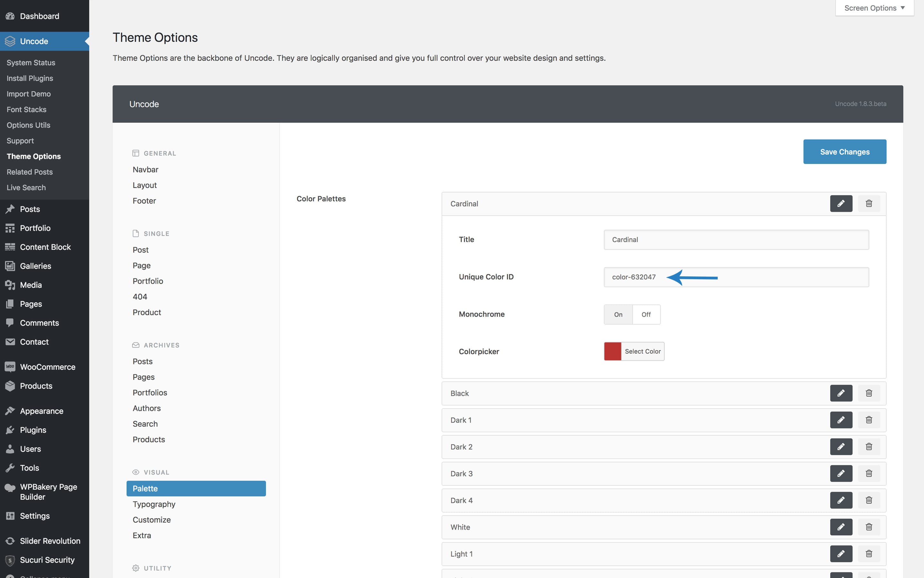
Task: Delete Light 1 via trash icon
Action: coord(868,554)
